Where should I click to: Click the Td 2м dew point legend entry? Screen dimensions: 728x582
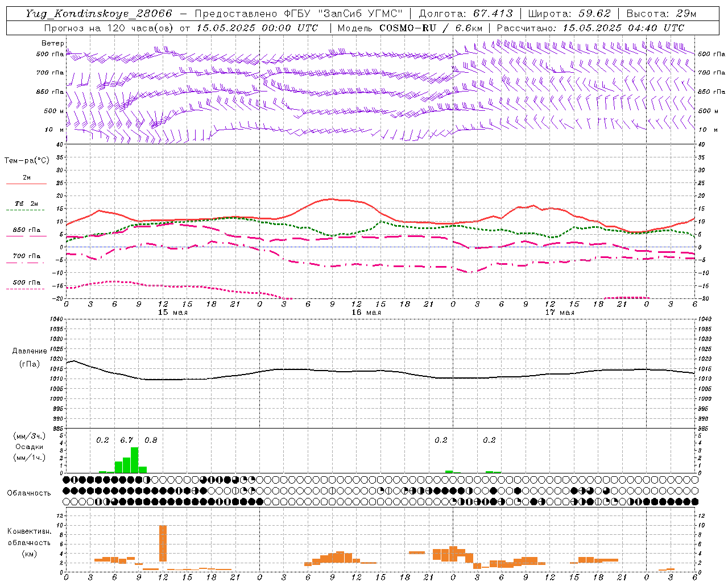[26, 203]
